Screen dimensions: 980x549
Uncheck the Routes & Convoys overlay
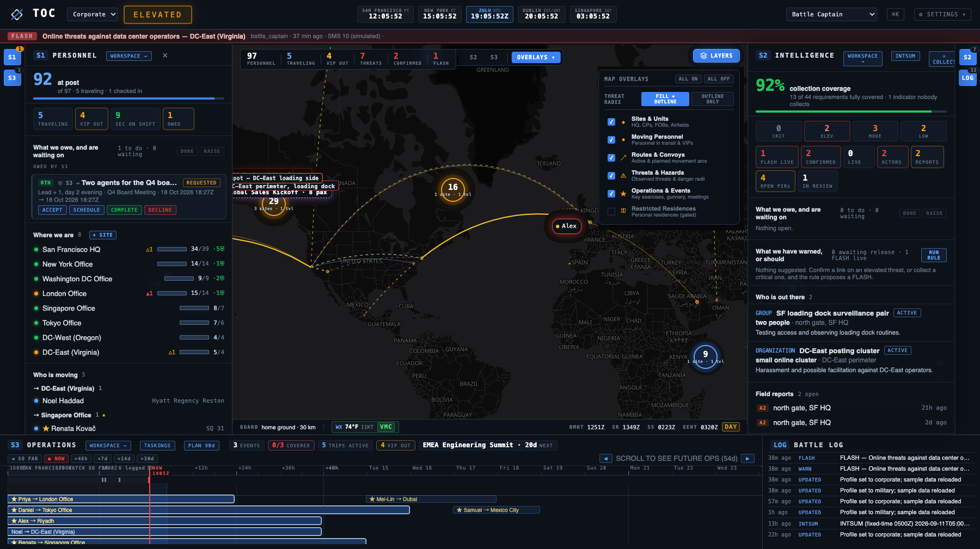click(x=611, y=158)
